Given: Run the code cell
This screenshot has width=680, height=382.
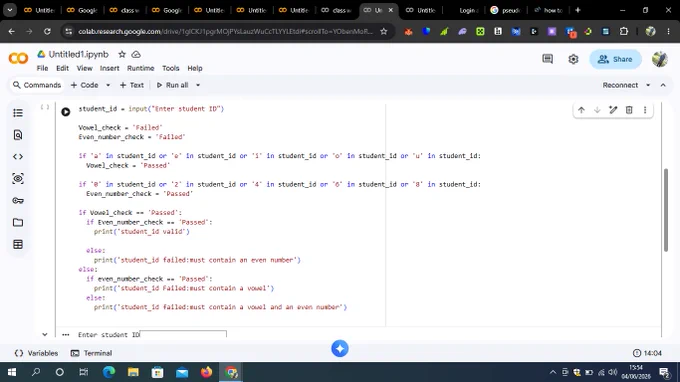Looking at the screenshot, I should [65, 112].
